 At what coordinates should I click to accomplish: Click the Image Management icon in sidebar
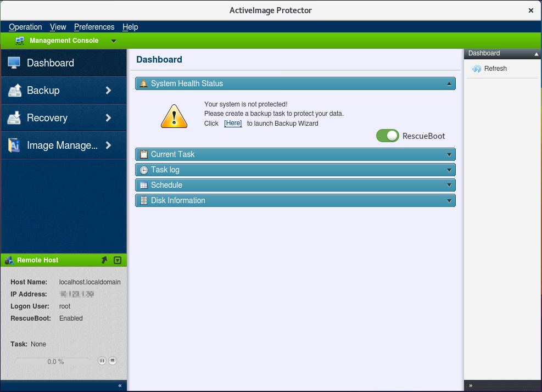point(14,145)
